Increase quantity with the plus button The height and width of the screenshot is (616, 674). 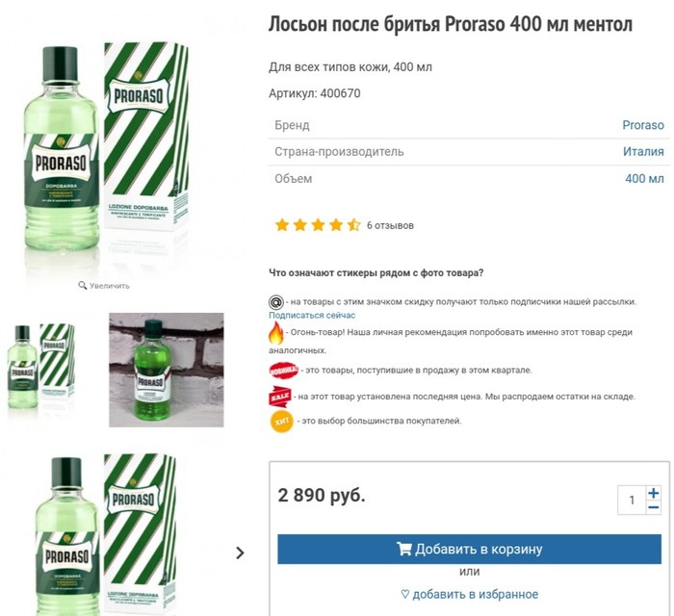coord(654,493)
